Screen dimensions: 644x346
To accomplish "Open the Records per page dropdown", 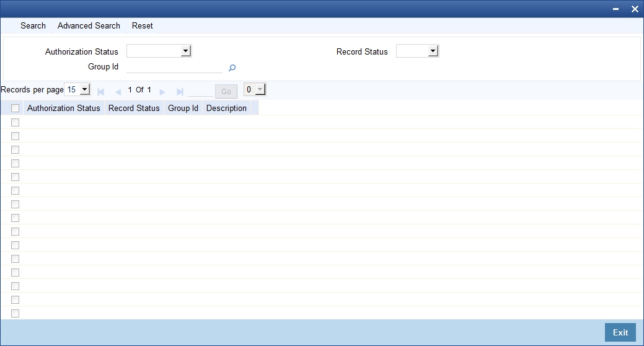I will pyautogui.click(x=77, y=89).
